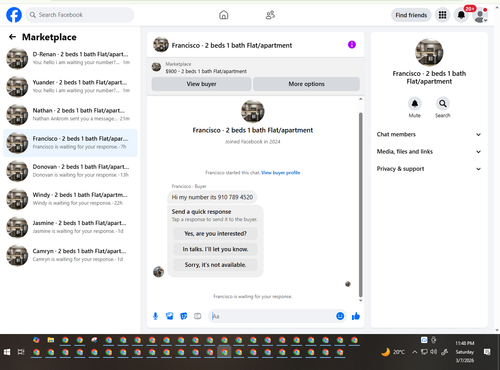Open Donovan conversation
Screen dimensions: 500x370
pos(70,171)
